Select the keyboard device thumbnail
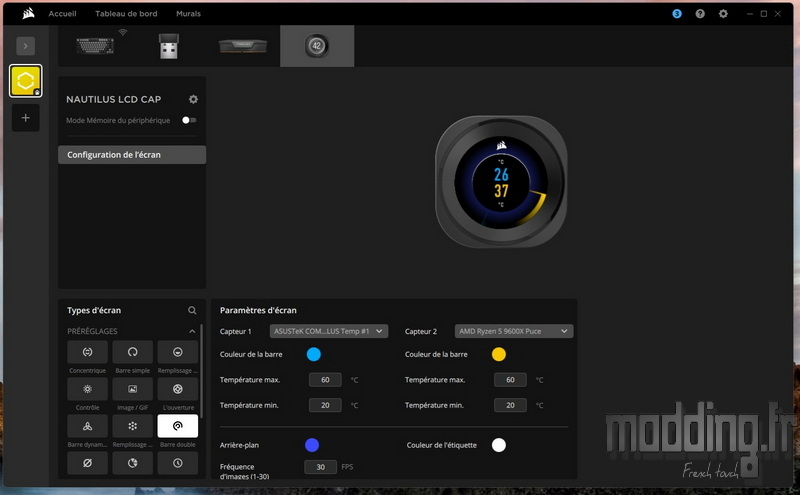Viewport: 800px width, 495px height. (x=95, y=46)
